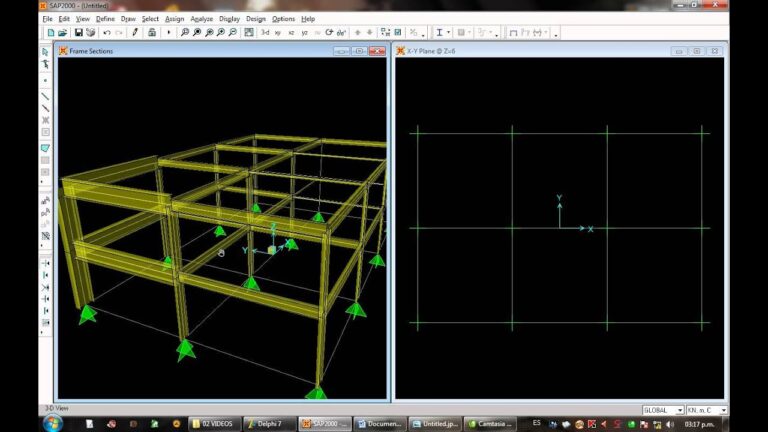768x432 pixels.
Task: Open the Select menu
Action: point(150,19)
